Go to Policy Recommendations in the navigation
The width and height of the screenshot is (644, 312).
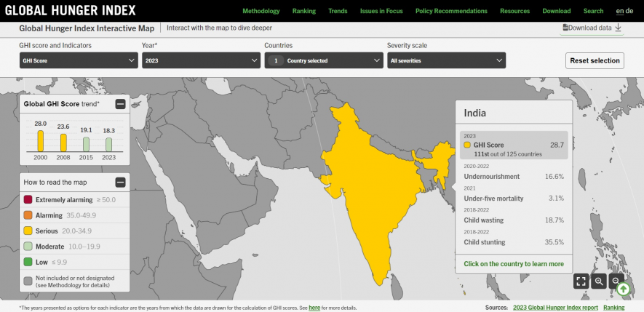451,11
